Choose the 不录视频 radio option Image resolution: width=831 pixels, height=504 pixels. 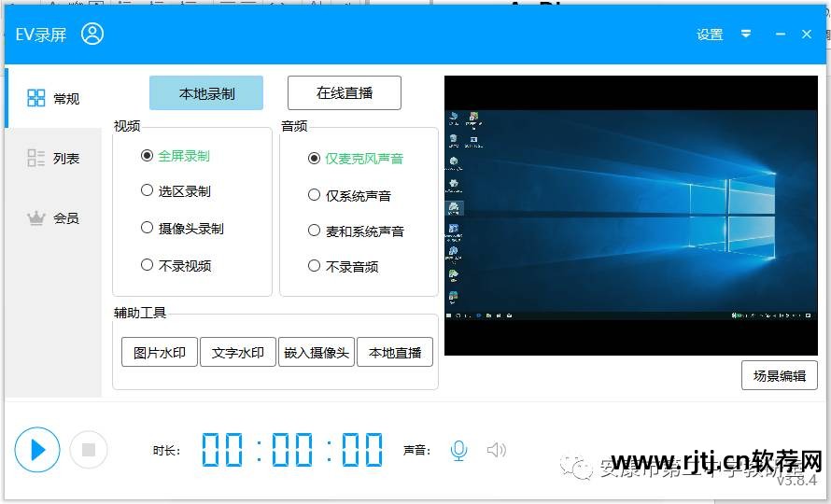click(176, 265)
